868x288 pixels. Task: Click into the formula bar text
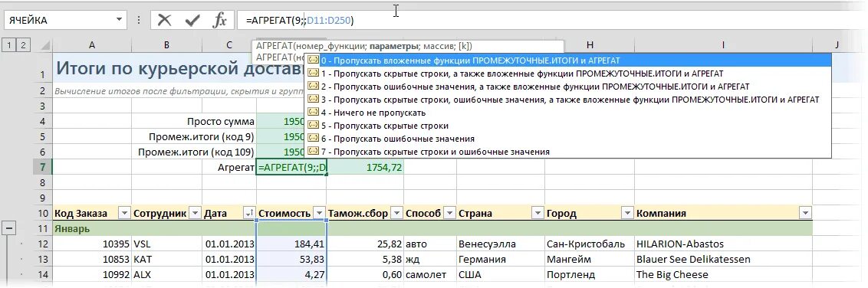tap(301, 21)
